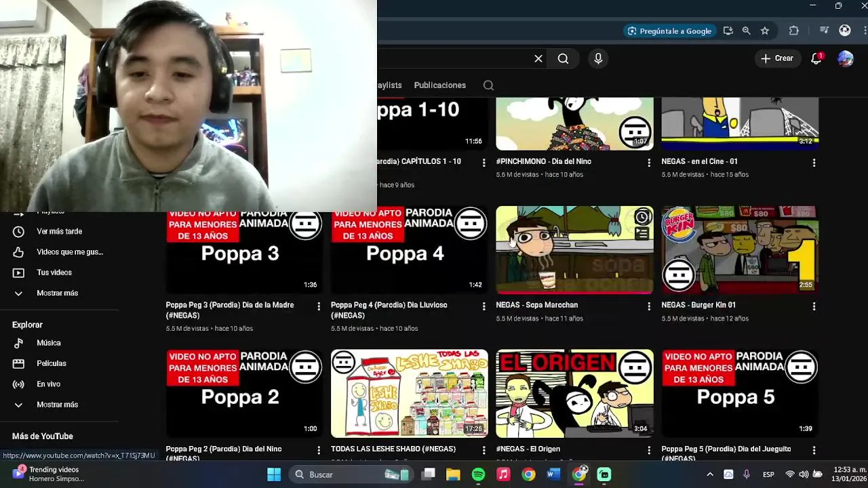The image size is (868, 488).
Task: Click the Pregúntale a Google lens button
Action: click(x=669, y=30)
